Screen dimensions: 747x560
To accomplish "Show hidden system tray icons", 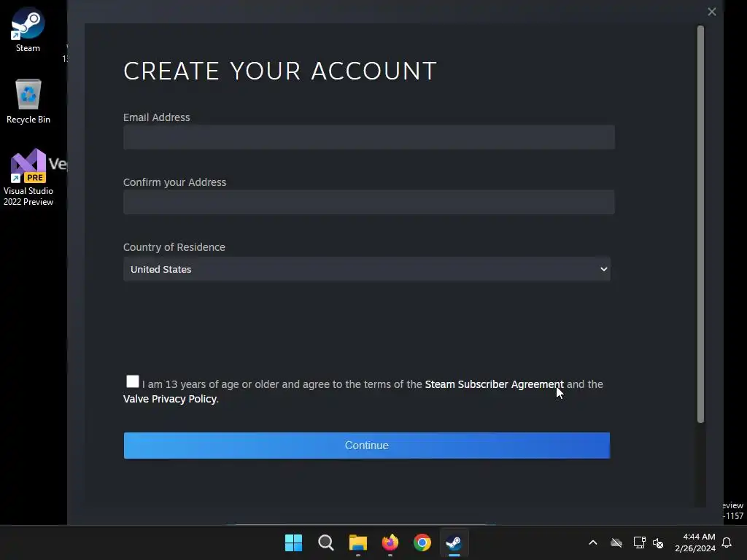I will (593, 542).
